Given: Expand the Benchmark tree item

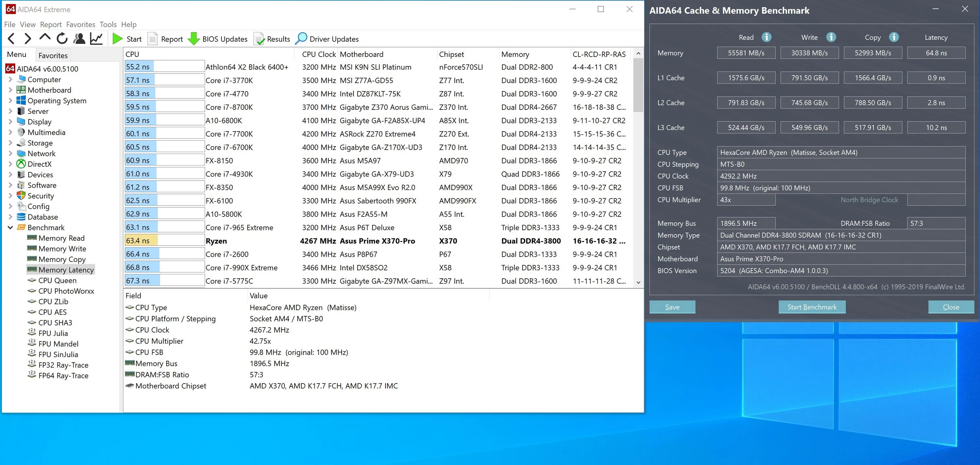Looking at the screenshot, I should point(9,227).
